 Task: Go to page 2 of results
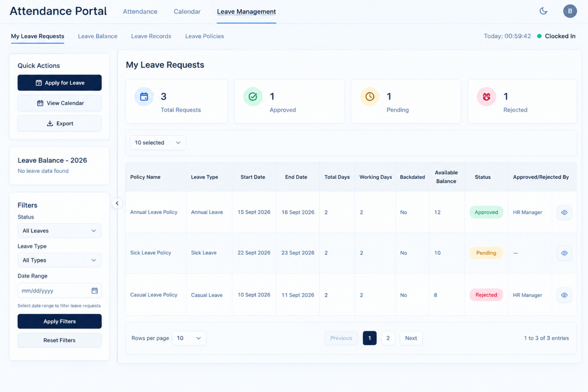pos(388,338)
